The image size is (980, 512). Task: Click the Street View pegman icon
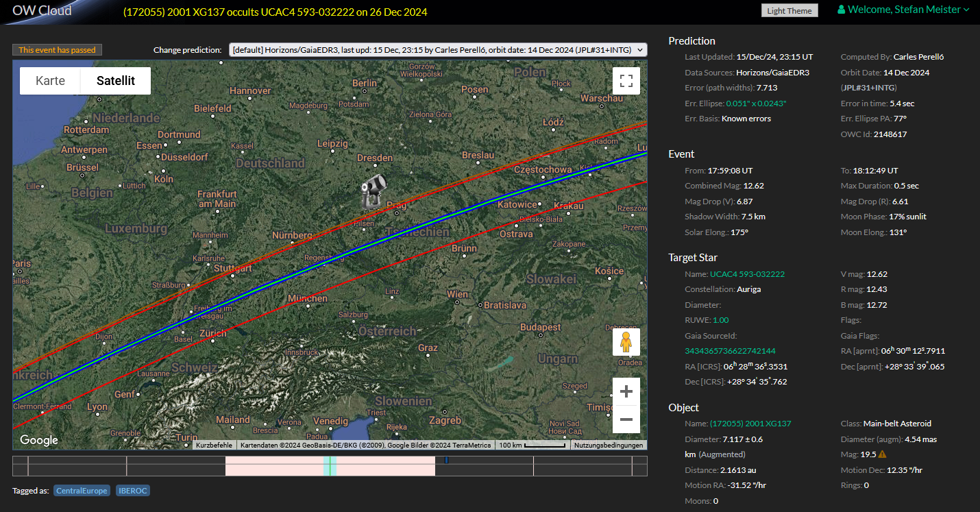[x=626, y=341]
